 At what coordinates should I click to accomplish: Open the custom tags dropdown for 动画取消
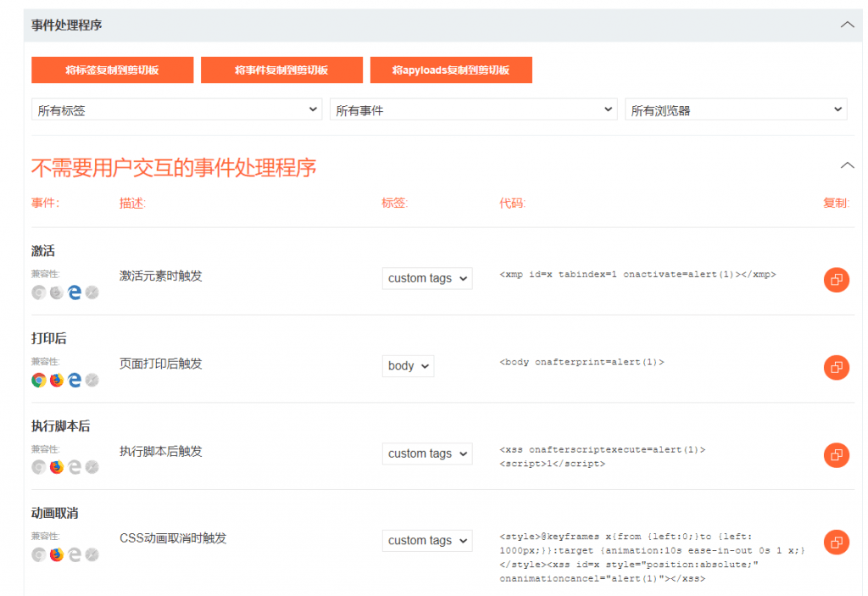pyautogui.click(x=427, y=540)
